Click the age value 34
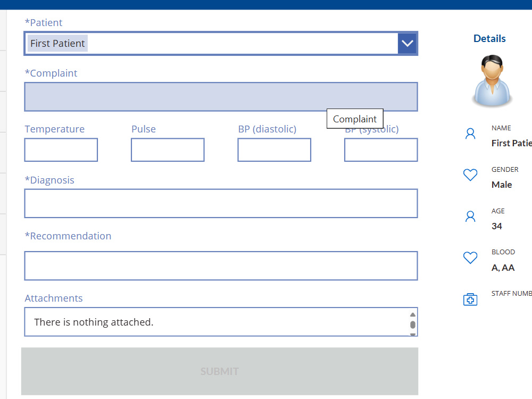The height and width of the screenshot is (399, 532). click(497, 226)
